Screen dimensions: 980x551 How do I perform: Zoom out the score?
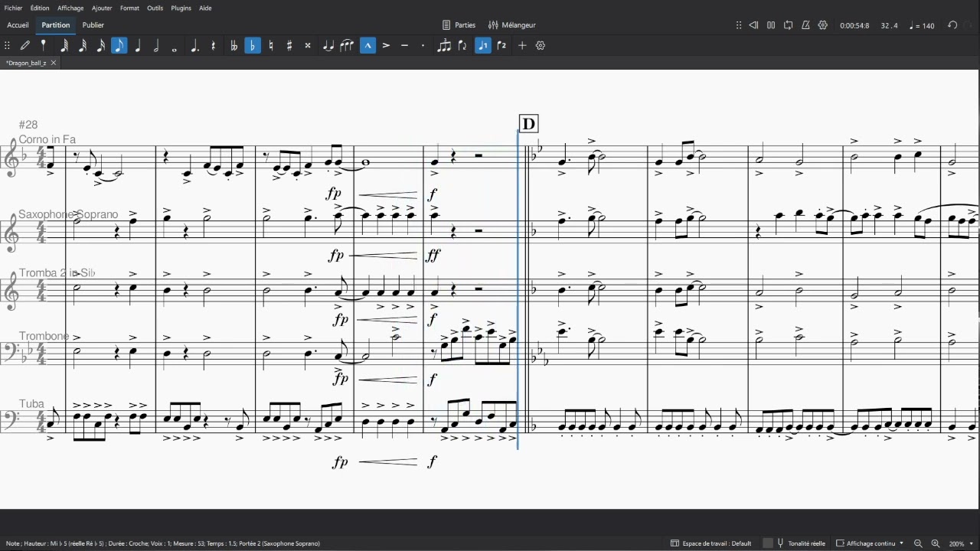pyautogui.click(x=918, y=543)
